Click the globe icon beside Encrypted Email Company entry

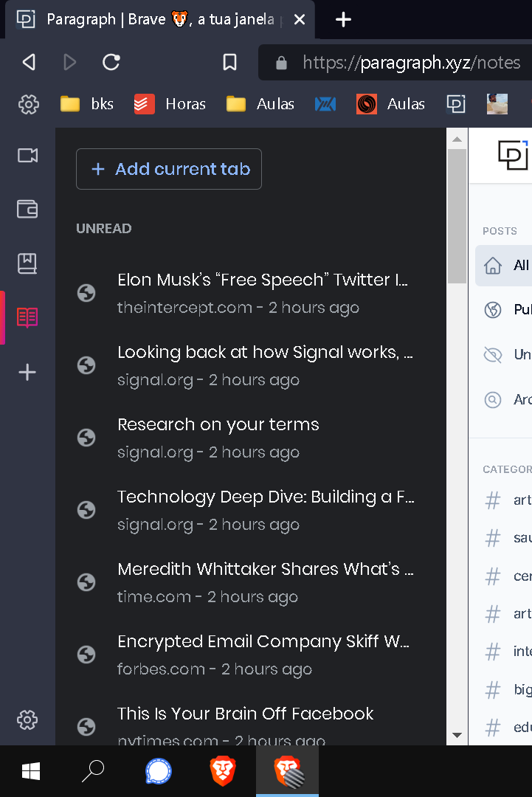[86, 654]
